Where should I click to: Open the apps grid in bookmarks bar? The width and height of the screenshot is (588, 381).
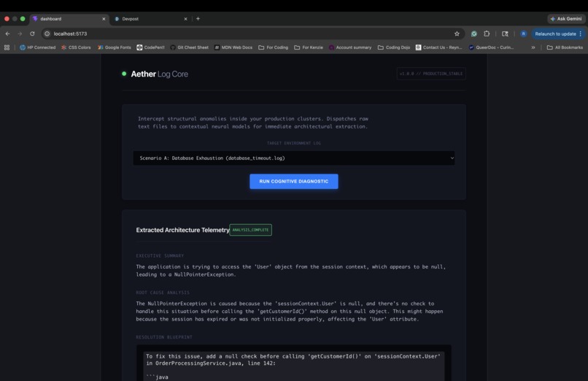click(7, 47)
